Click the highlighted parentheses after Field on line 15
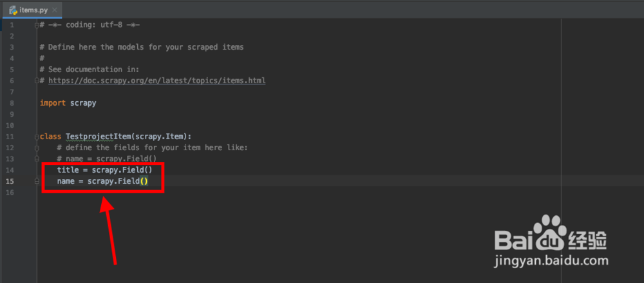The width and height of the screenshot is (644, 283). point(144,181)
